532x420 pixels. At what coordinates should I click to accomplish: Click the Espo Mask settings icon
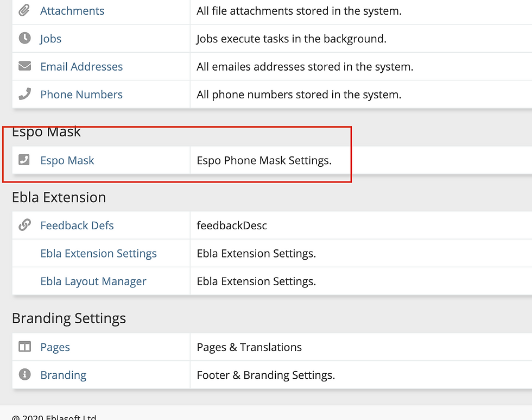pyautogui.click(x=24, y=160)
